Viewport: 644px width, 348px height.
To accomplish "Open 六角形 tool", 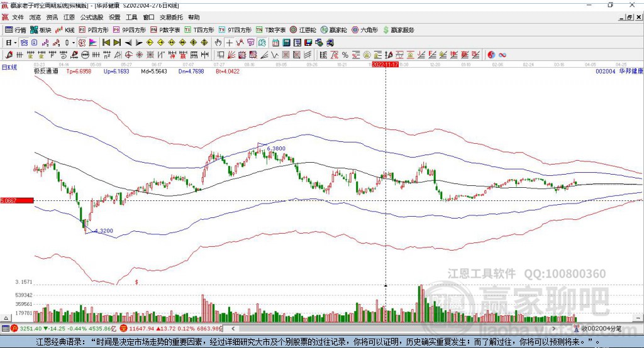I will 365,30.
